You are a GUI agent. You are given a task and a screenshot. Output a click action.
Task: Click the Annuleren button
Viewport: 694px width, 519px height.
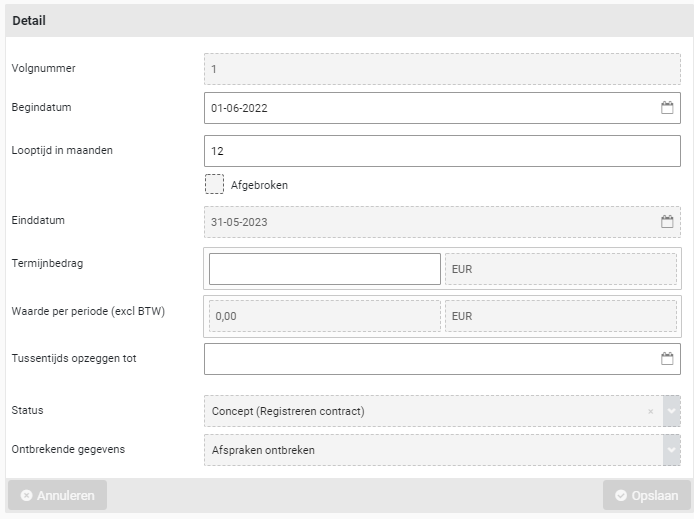[57, 495]
